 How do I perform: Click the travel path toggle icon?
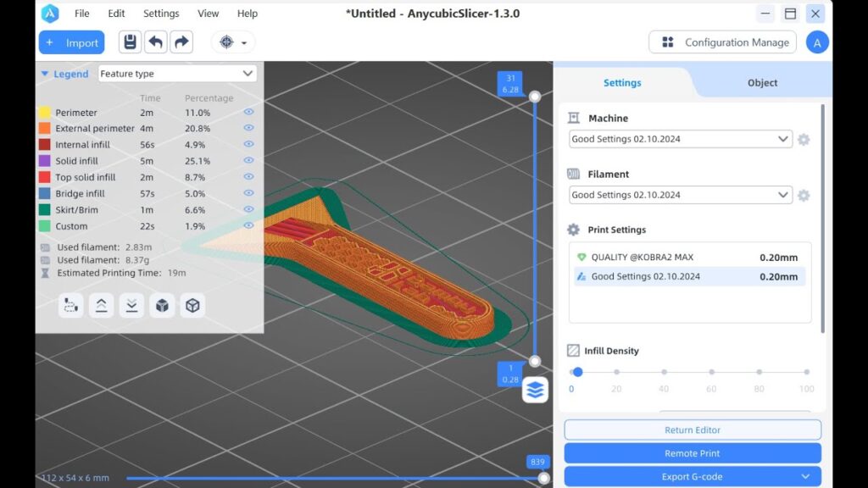(71, 305)
